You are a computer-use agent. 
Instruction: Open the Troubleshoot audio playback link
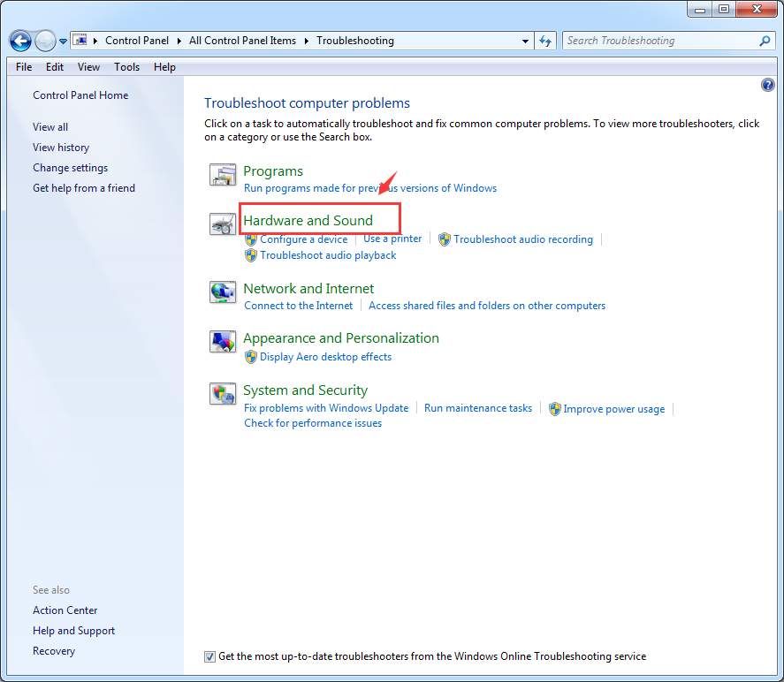click(328, 255)
